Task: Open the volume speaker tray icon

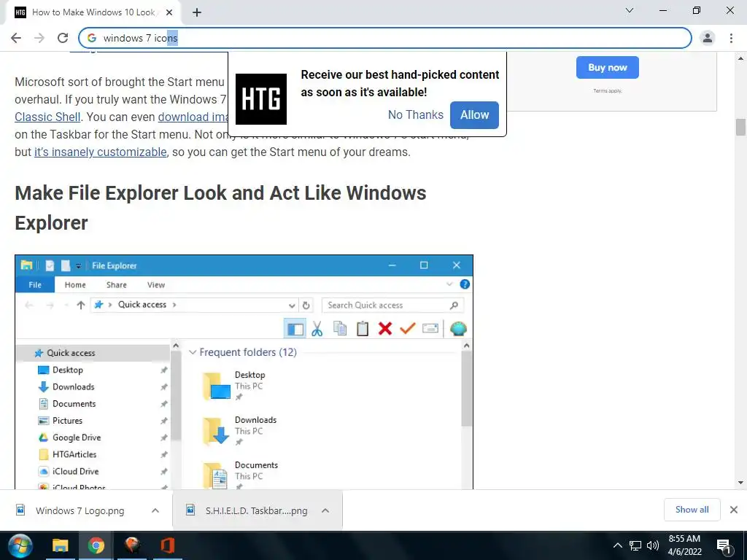Action: (653, 545)
